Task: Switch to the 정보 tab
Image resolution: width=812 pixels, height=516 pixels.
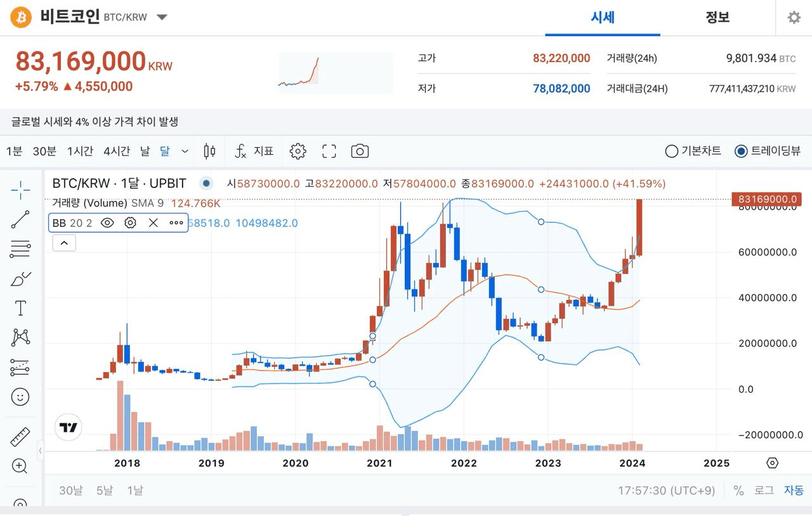Action: [x=717, y=17]
